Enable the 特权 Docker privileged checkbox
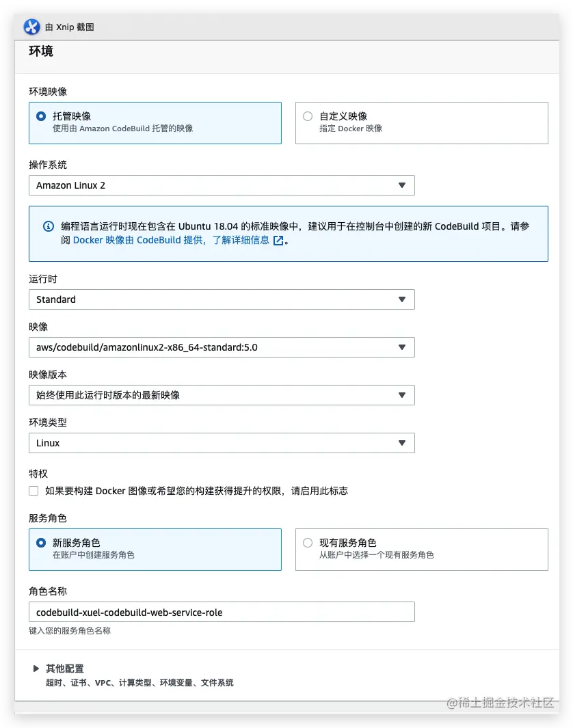The height and width of the screenshot is (728, 573). (34, 491)
